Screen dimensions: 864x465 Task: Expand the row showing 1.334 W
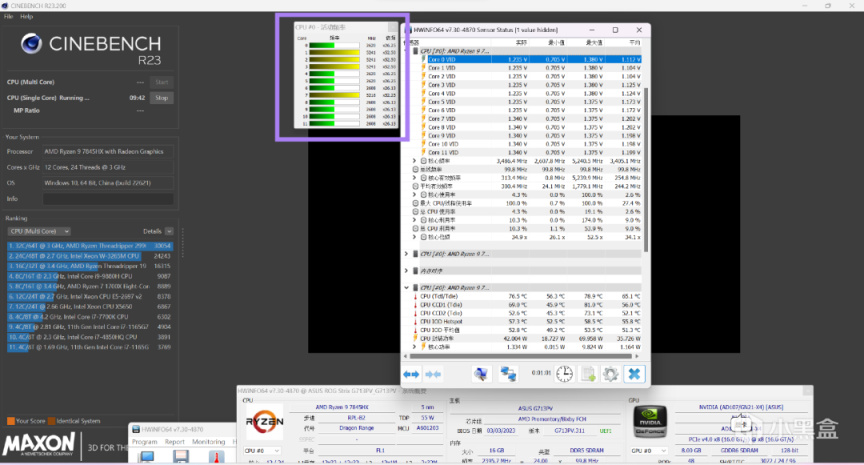415,347
